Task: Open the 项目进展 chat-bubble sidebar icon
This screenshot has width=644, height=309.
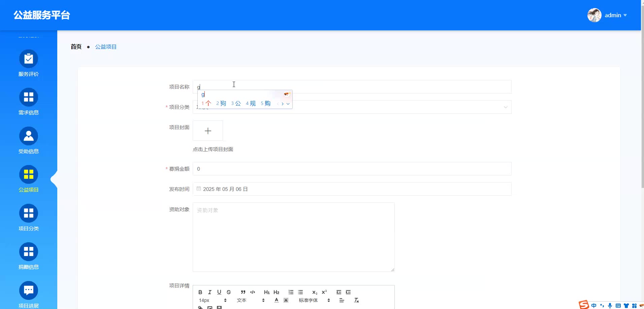Action: (29, 290)
